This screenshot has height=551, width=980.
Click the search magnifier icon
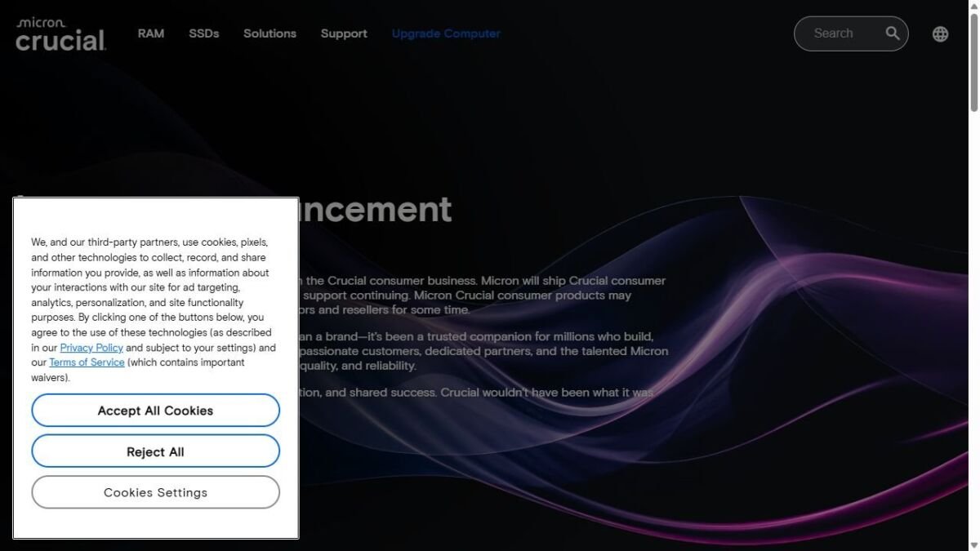[x=893, y=33]
